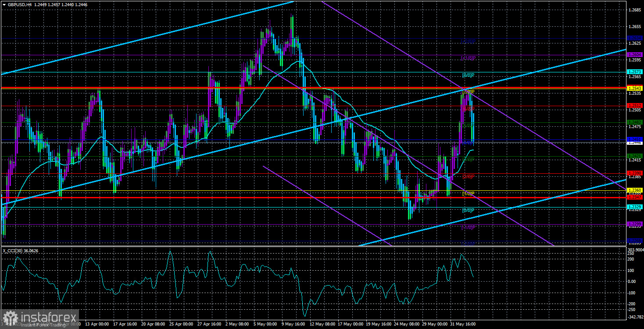Click the 25 Apr 00:00 time label
644x329 pixels.
point(181,324)
